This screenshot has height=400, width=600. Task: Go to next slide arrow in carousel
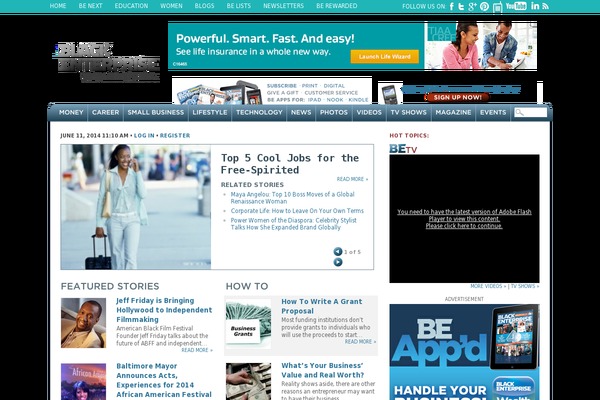338,262
